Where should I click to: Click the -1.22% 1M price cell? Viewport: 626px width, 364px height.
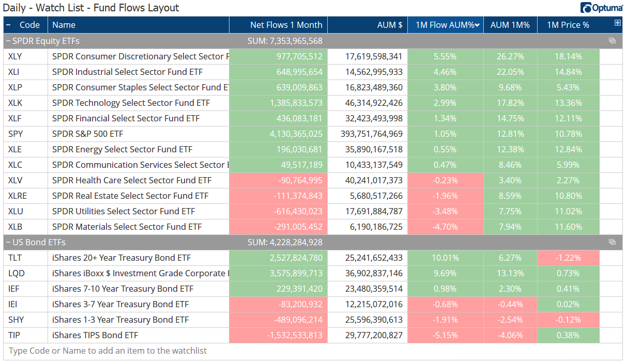tap(569, 258)
